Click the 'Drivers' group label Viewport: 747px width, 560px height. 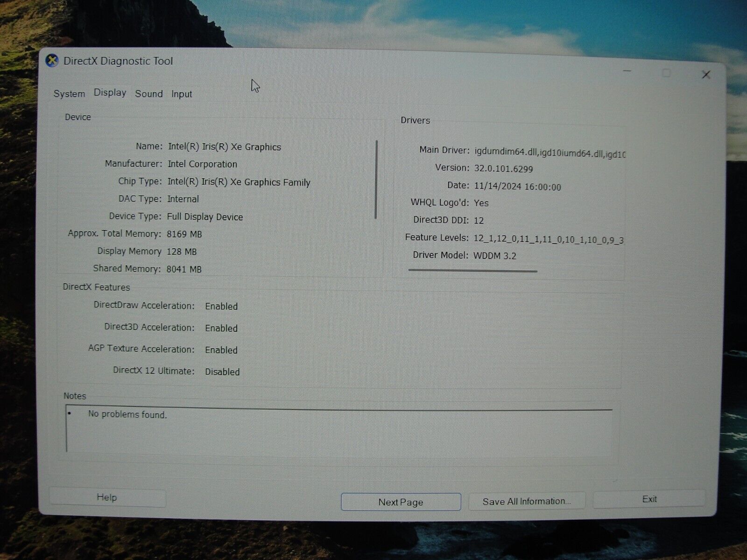pyautogui.click(x=415, y=120)
